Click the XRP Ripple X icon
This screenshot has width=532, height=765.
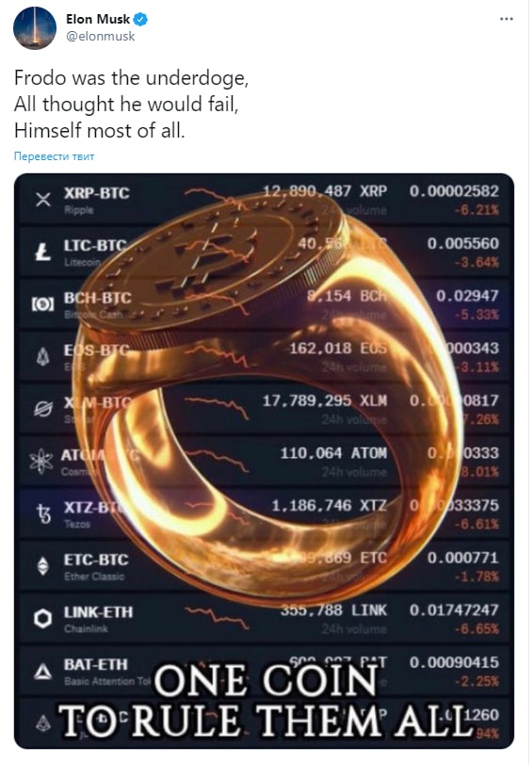click(43, 200)
